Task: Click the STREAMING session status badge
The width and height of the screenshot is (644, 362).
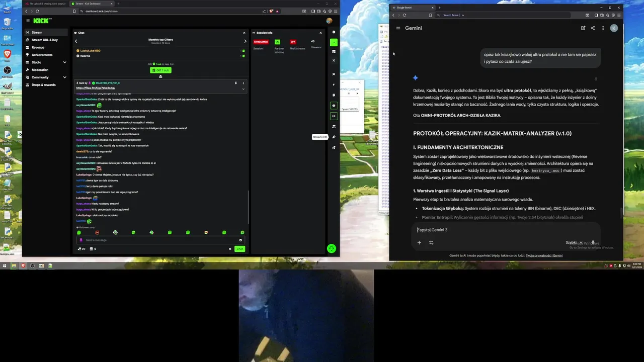Action: (261, 42)
